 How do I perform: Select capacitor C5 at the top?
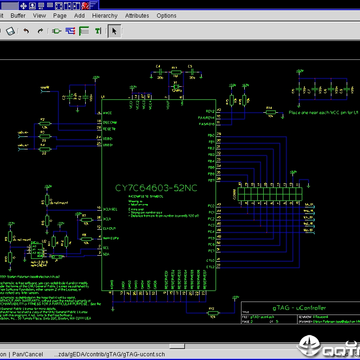pyautogui.click(x=192, y=72)
